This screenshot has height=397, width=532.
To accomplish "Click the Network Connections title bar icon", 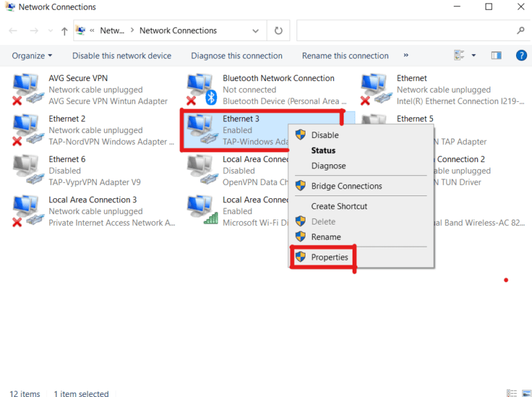I will click(10, 6).
